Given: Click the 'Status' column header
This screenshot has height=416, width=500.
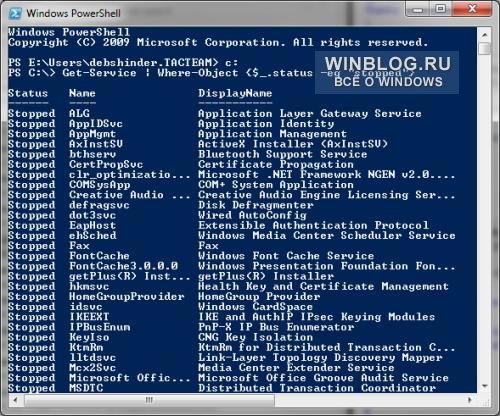Looking at the screenshot, I should pos(28,93).
